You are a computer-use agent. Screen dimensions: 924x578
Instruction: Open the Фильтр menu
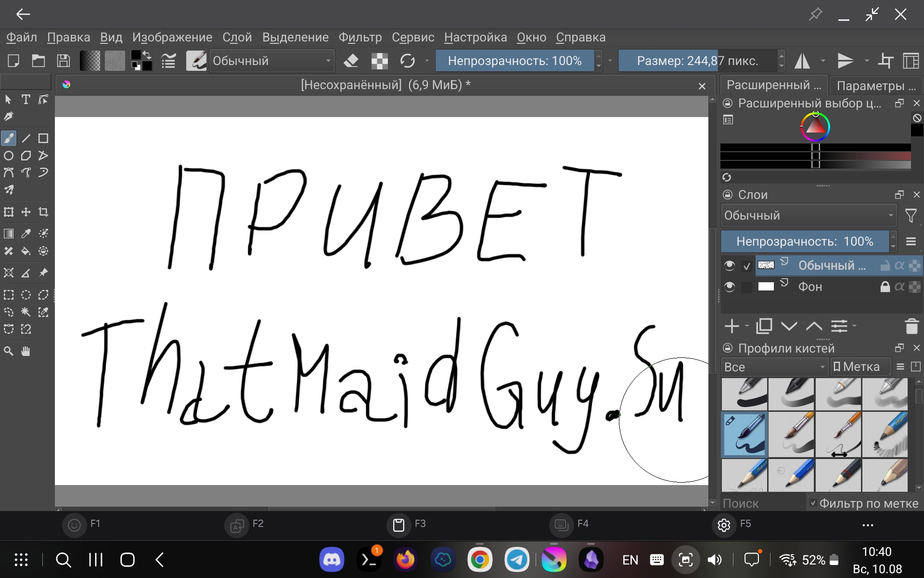(x=360, y=37)
